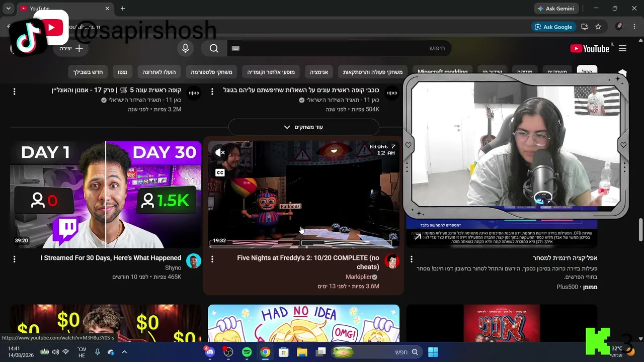Image resolution: width=644 pixels, height=362 pixels.
Task: Open 'Five Nights at Freddy's 2: 10/20 COMPLETE' title
Action: [308, 262]
